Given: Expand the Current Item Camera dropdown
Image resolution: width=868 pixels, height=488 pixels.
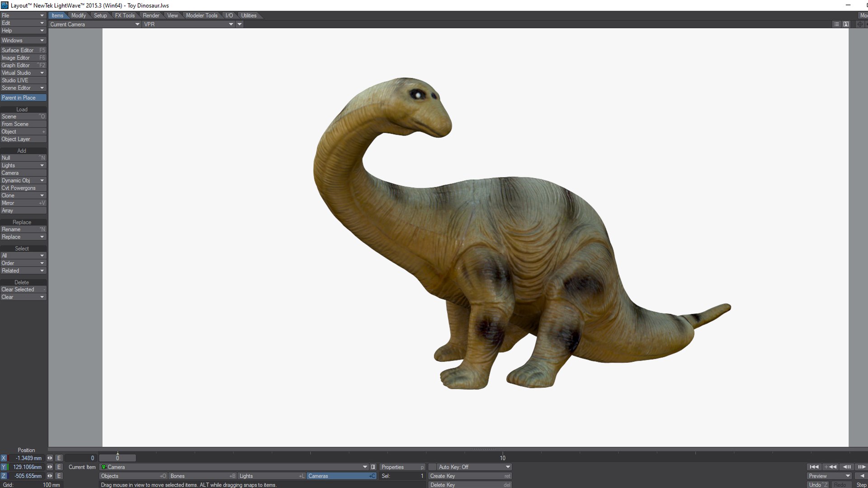Looking at the screenshot, I should [234, 467].
